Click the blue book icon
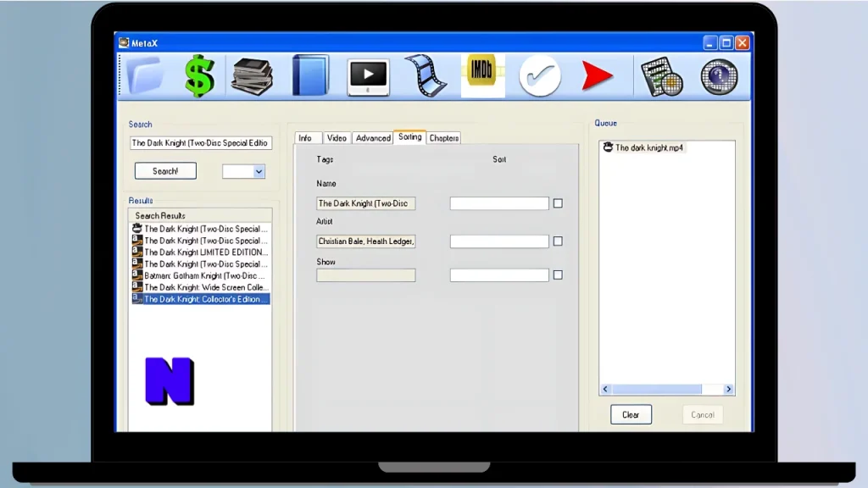 (x=310, y=75)
